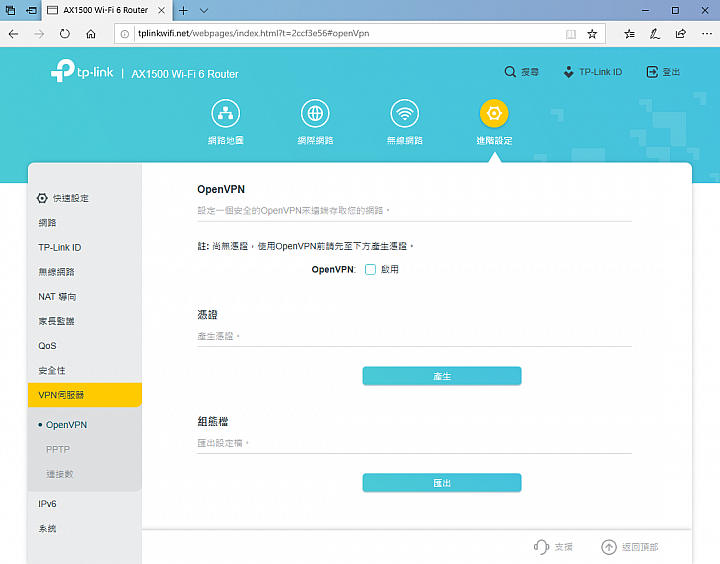720x564 pixels.
Task: Open 無線網路 in the sidebar
Action: 56,272
